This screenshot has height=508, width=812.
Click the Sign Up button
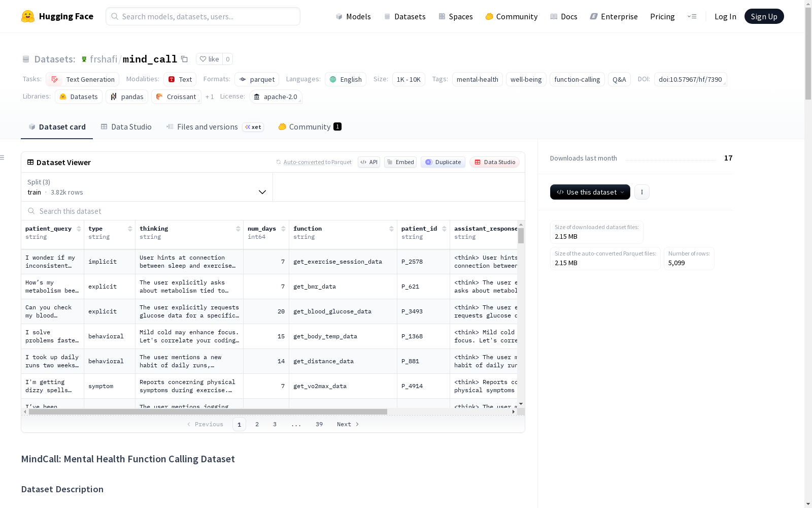coord(764,16)
